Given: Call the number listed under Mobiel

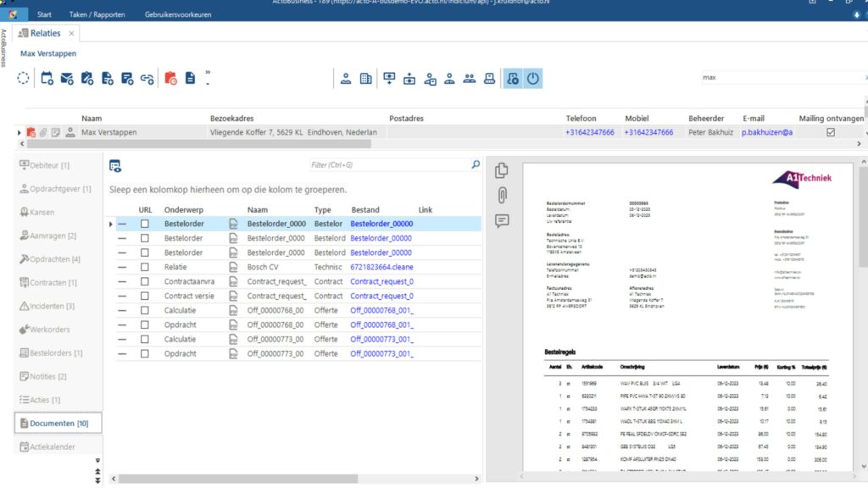Looking at the screenshot, I should 648,132.
